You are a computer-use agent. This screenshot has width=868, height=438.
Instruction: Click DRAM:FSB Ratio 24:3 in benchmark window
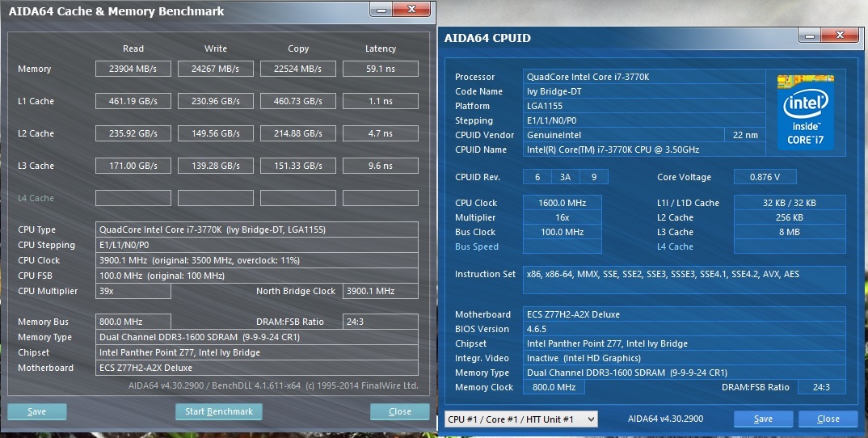pyautogui.click(x=381, y=322)
